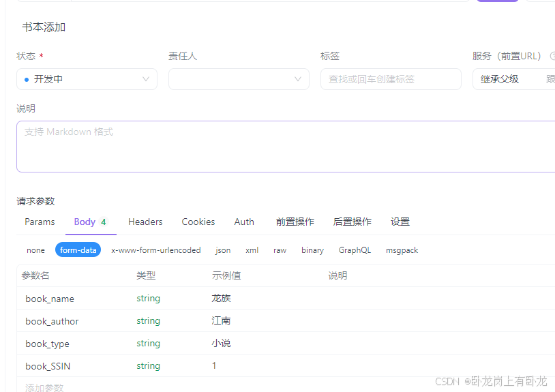Switch to the Cookies tab
This screenshot has height=392, width=555.
pos(198,222)
